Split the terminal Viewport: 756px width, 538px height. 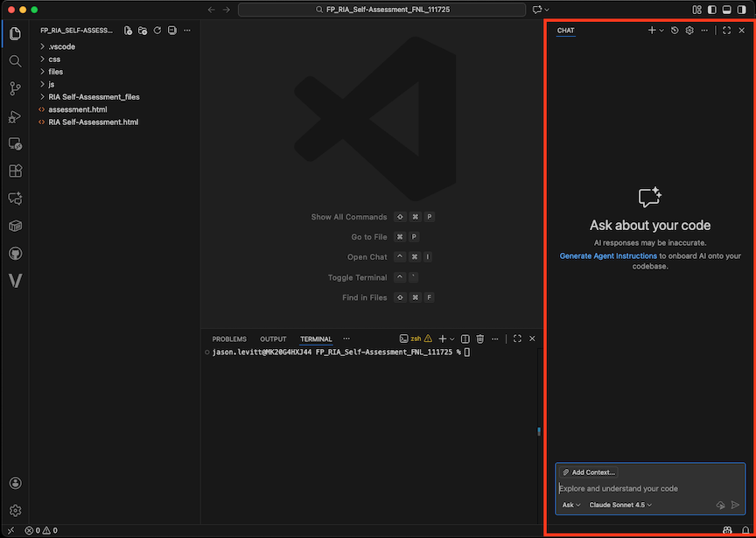point(464,339)
